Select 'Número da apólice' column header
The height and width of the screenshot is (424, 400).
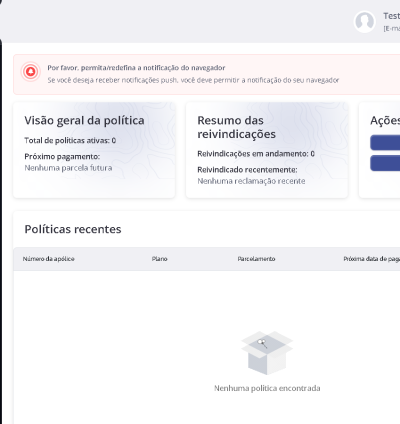[49, 259]
